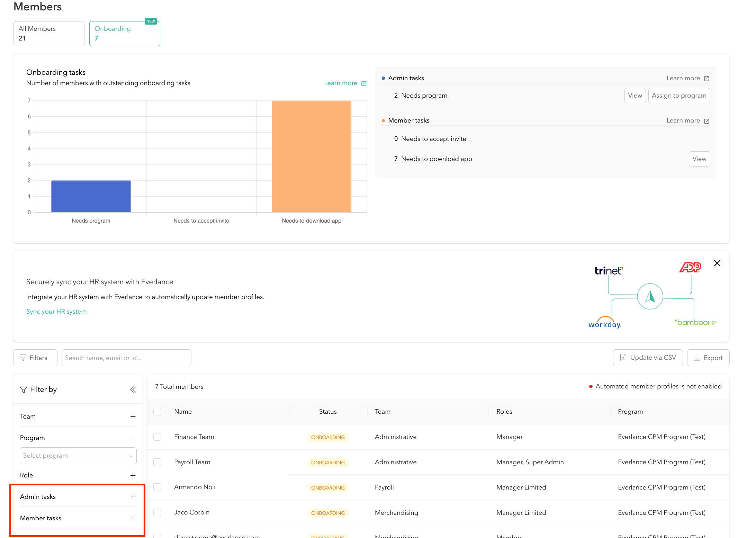The height and width of the screenshot is (538, 756).
Task: Open the Onboarding tab
Action: tap(125, 34)
